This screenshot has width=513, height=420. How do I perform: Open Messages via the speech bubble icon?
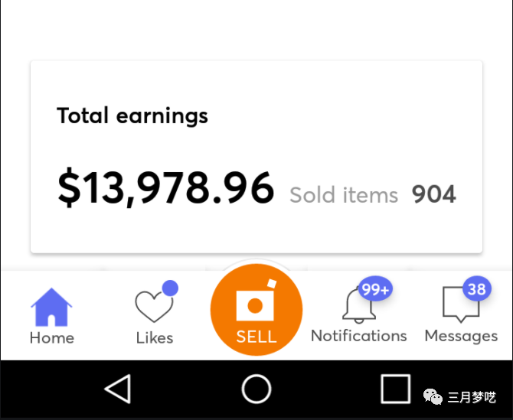pyautogui.click(x=459, y=306)
